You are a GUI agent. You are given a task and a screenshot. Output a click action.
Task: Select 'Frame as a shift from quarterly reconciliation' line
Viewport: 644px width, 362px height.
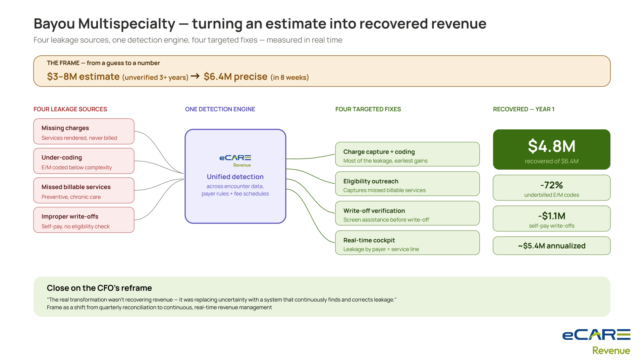159,308
